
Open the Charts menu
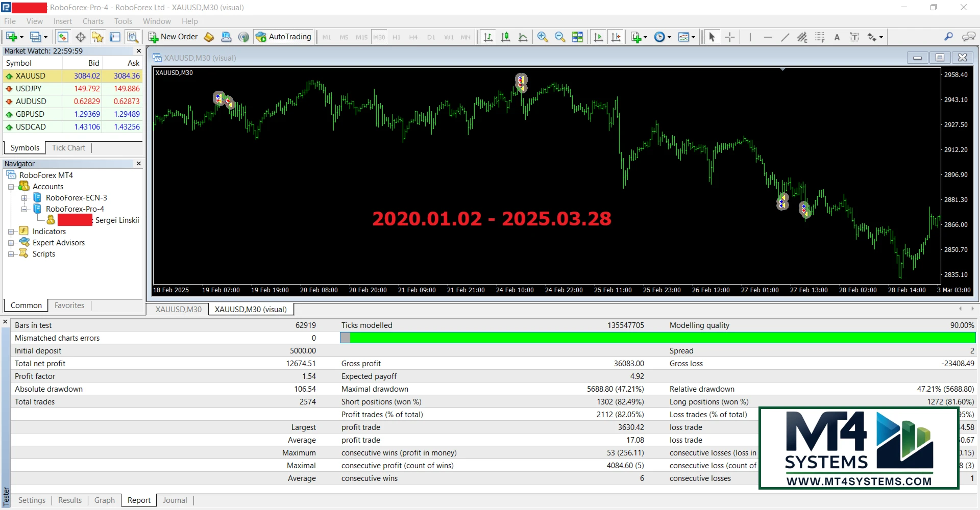pos(93,21)
